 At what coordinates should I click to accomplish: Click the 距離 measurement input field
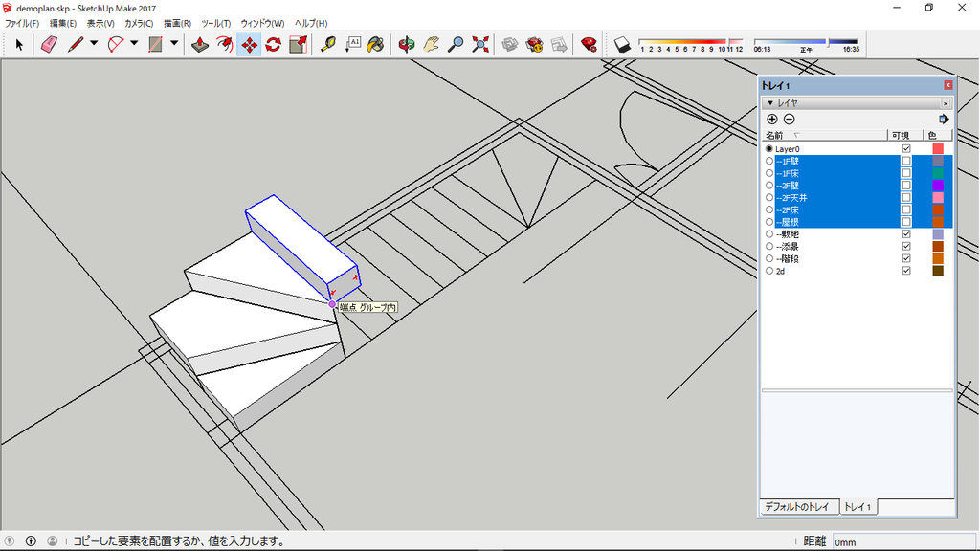pyautogui.click(x=903, y=541)
